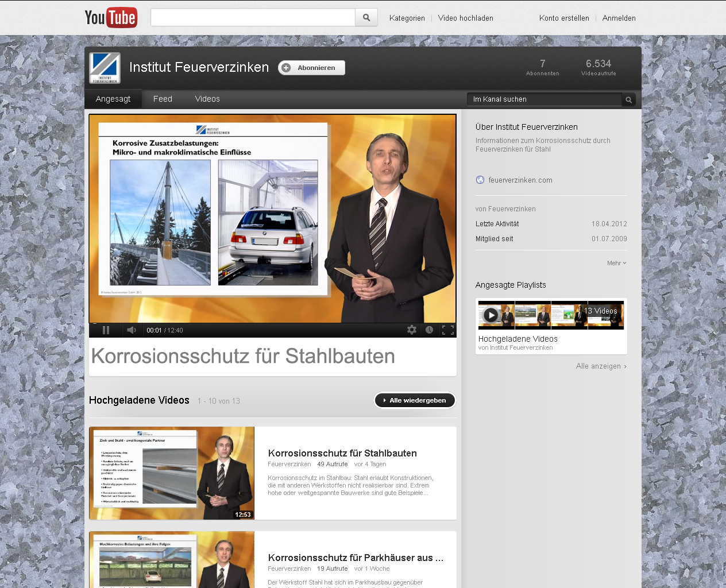Switch to the Angesagt tab
The height and width of the screenshot is (588, 726).
[113, 99]
